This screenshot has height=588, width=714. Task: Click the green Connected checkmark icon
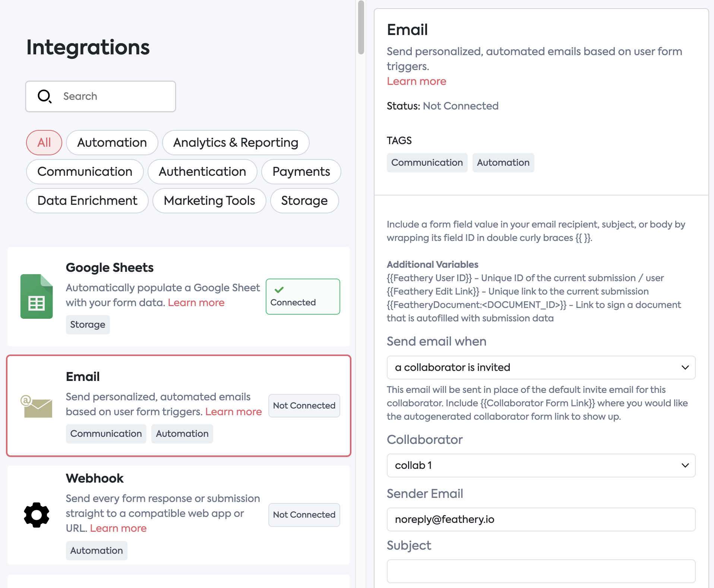(279, 290)
